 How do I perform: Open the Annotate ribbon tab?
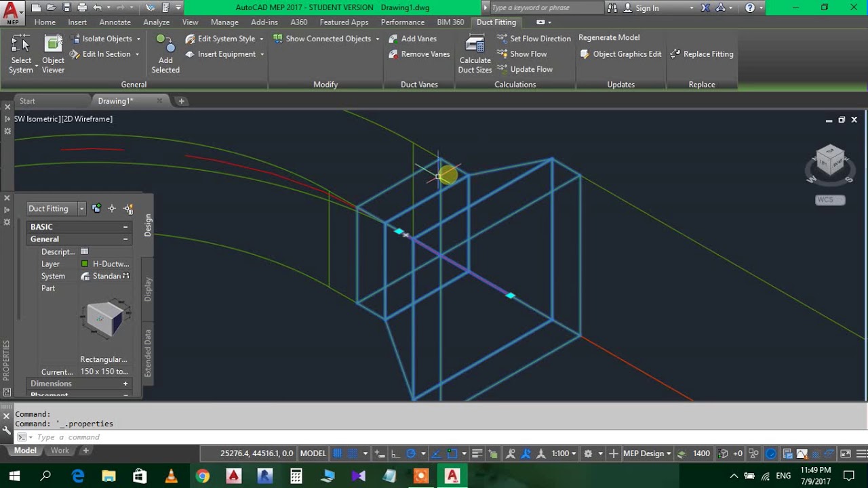(115, 22)
